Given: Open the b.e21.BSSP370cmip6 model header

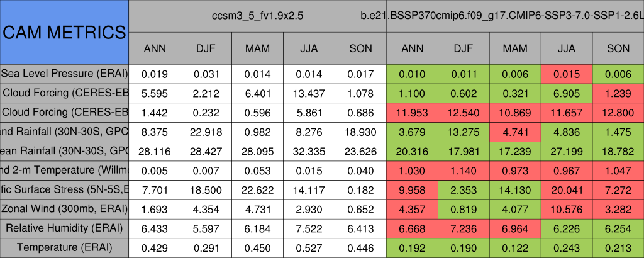Looking at the screenshot, I should 514,16.
